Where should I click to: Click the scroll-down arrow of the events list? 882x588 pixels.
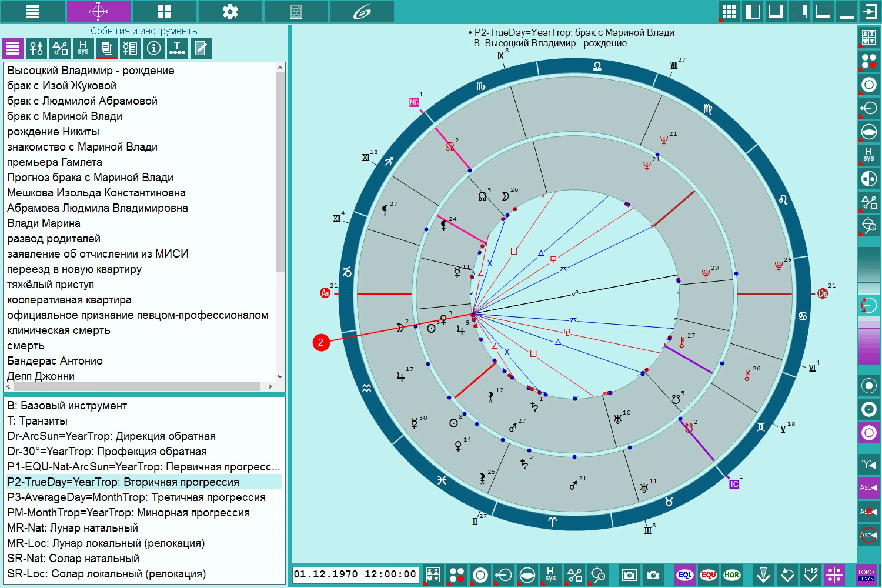click(280, 377)
